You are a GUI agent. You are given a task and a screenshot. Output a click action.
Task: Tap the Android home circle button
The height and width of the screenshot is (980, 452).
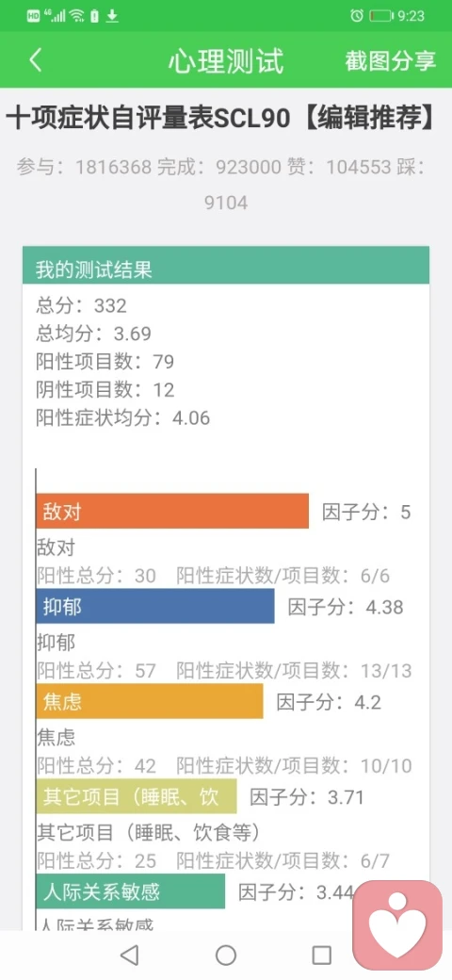226,955
